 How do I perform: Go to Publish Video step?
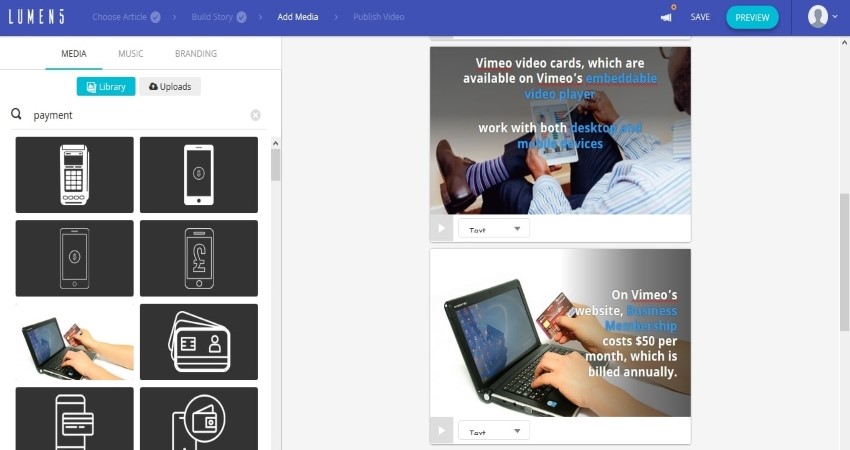tap(378, 17)
